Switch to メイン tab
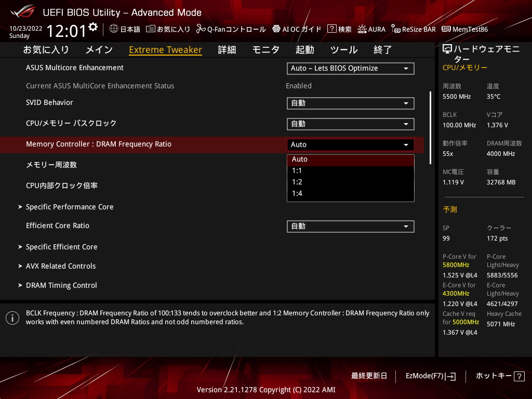The height and width of the screenshot is (399, 532). tap(99, 50)
